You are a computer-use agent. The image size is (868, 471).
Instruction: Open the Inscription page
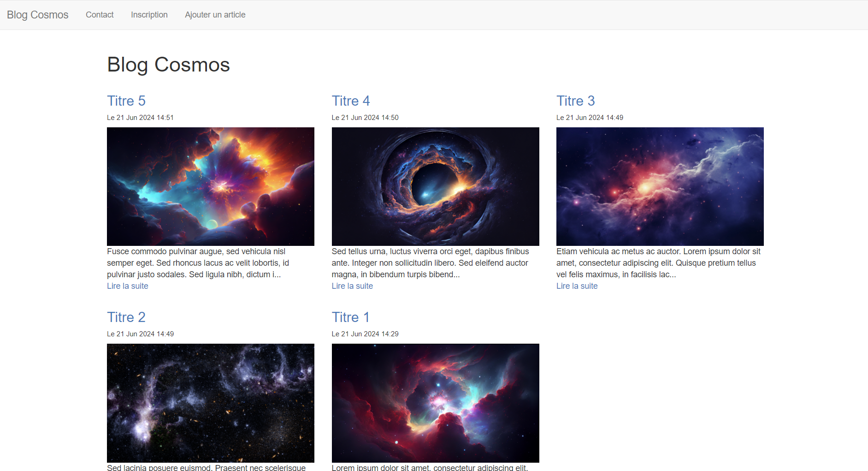(x=149, y=14)
